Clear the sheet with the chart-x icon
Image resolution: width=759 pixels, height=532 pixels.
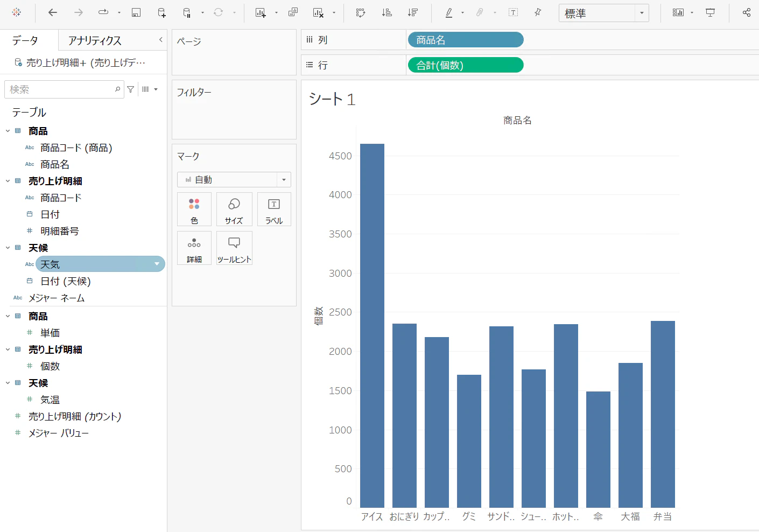pyautogui.click(x=319, y=12)
